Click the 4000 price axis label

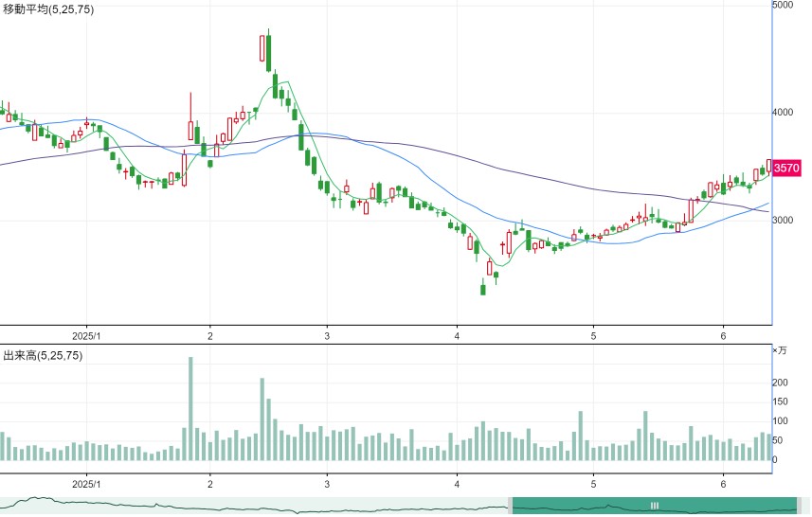point(783,113)
